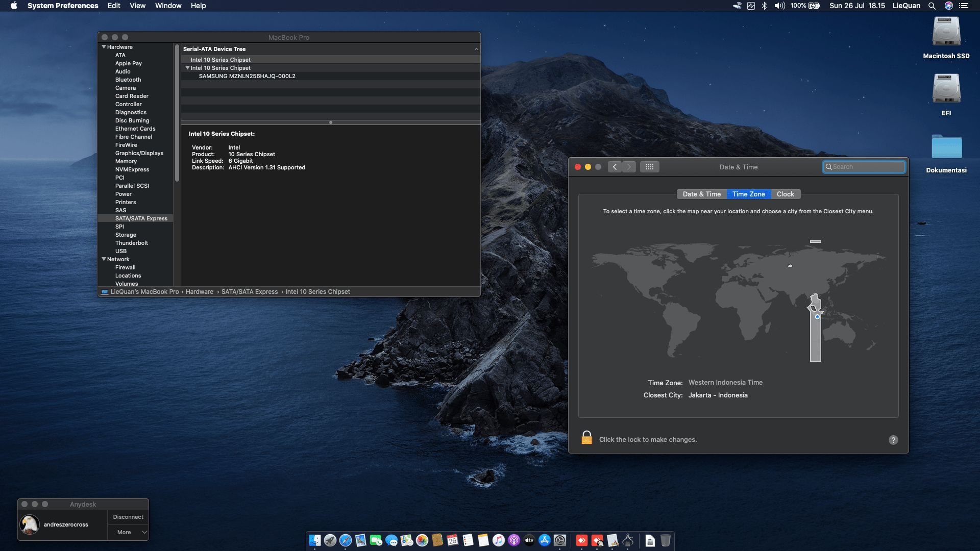The image size is (980, 551).
Task: Open App Store from the dock
Action: pyautogui.click(x=545, y=540)
